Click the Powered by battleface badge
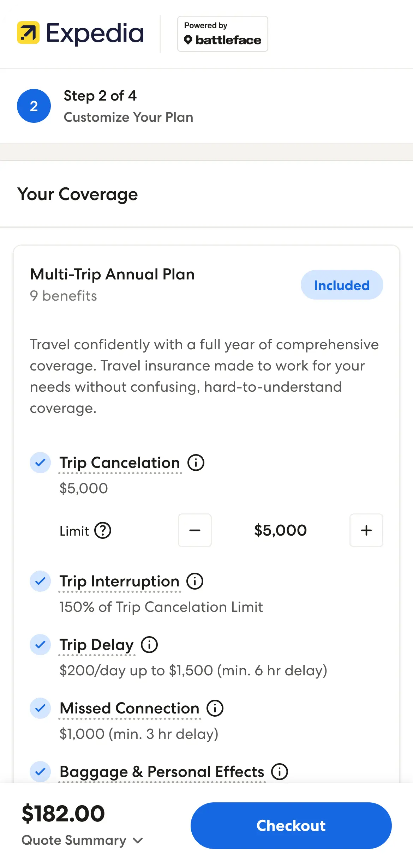 (x=222, y=34)
